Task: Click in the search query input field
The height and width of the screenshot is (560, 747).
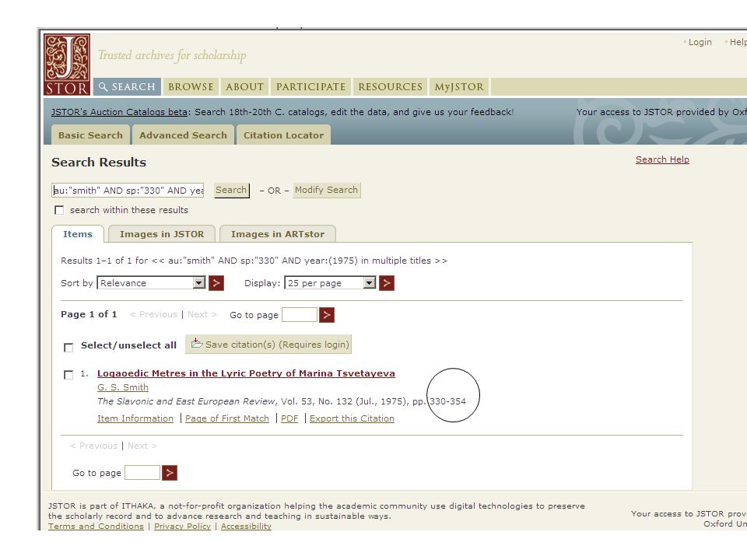Action: tap(128, 190)
